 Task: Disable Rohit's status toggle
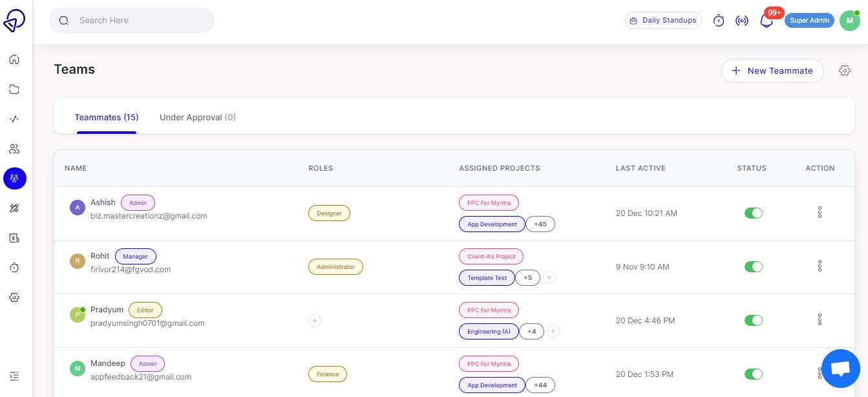[754, 266]
